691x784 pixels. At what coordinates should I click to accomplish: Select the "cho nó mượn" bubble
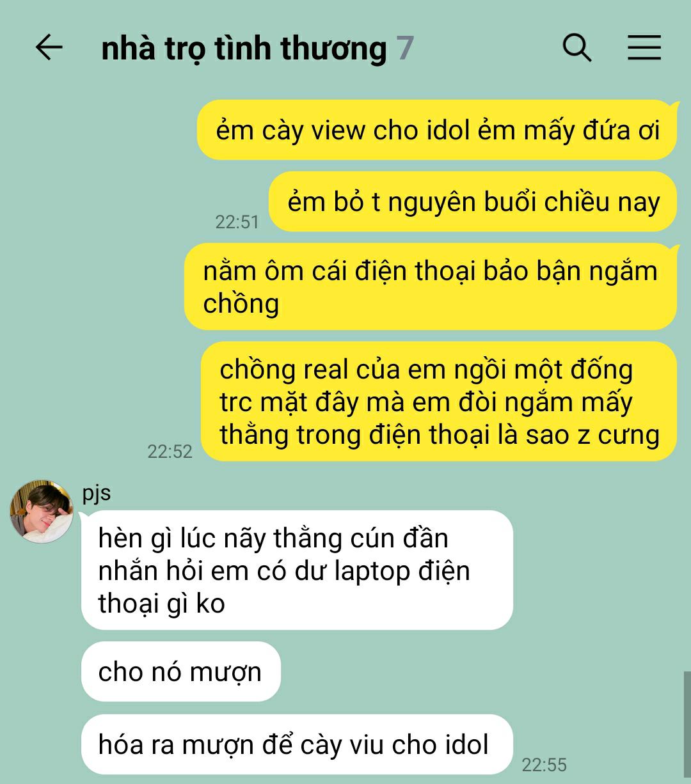tap(180, 671)
